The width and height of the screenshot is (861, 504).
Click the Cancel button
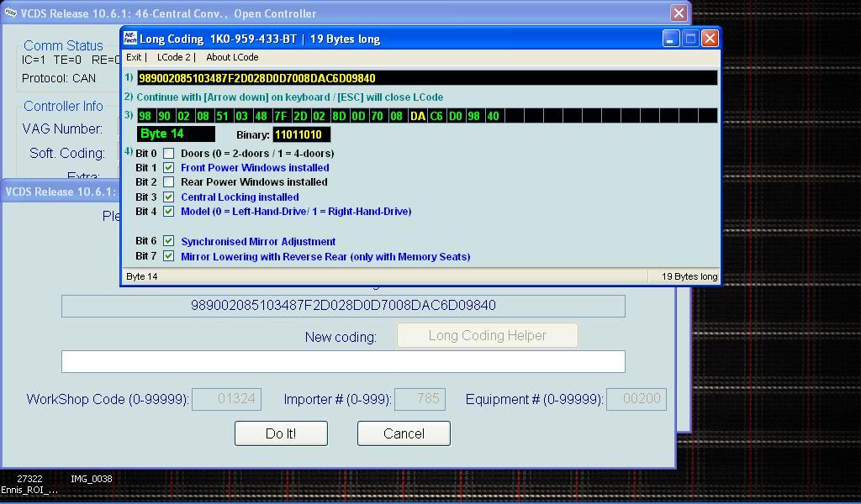coord(404,433)
